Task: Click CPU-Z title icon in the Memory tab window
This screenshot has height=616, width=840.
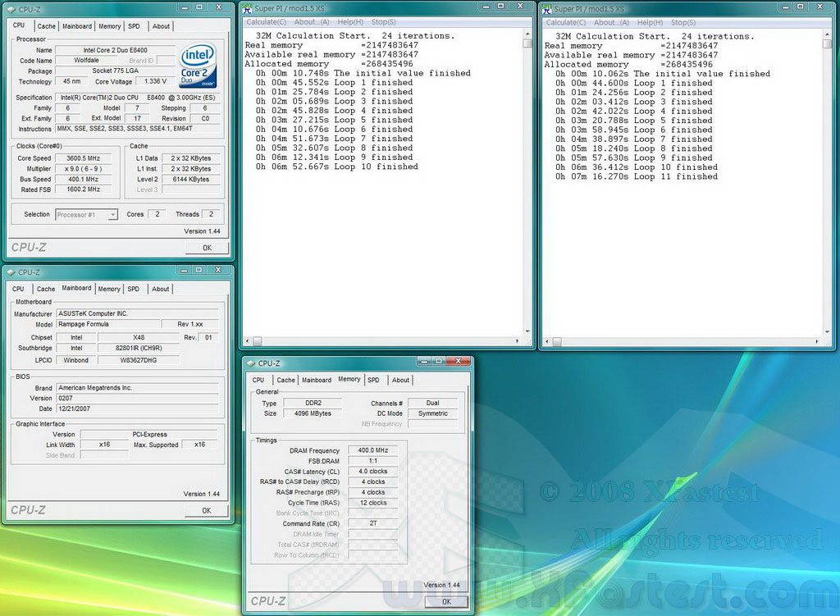Action: [249, 363]
